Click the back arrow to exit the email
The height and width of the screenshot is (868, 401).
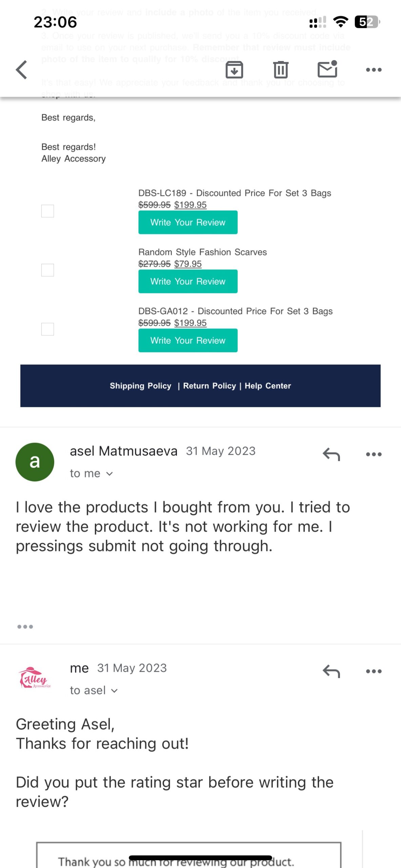(21, 70)
